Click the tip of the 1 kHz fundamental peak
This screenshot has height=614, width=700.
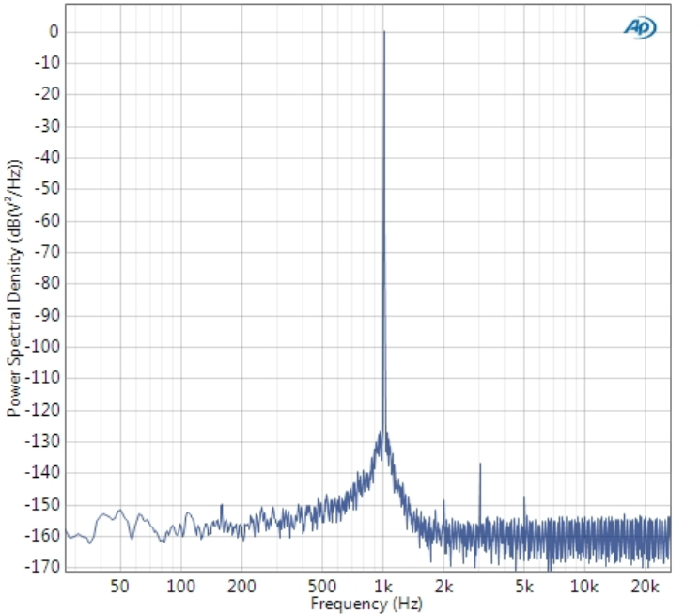(x=384, y=32)
